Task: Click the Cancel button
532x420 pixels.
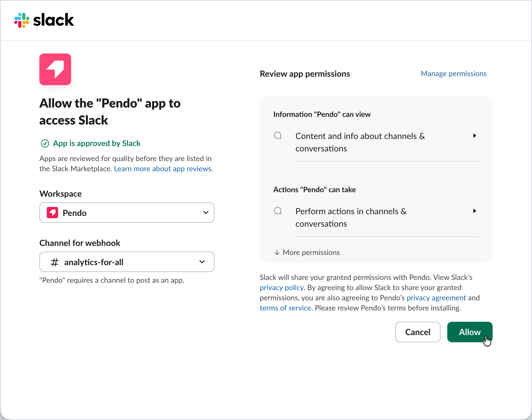Action: [418, 332]
